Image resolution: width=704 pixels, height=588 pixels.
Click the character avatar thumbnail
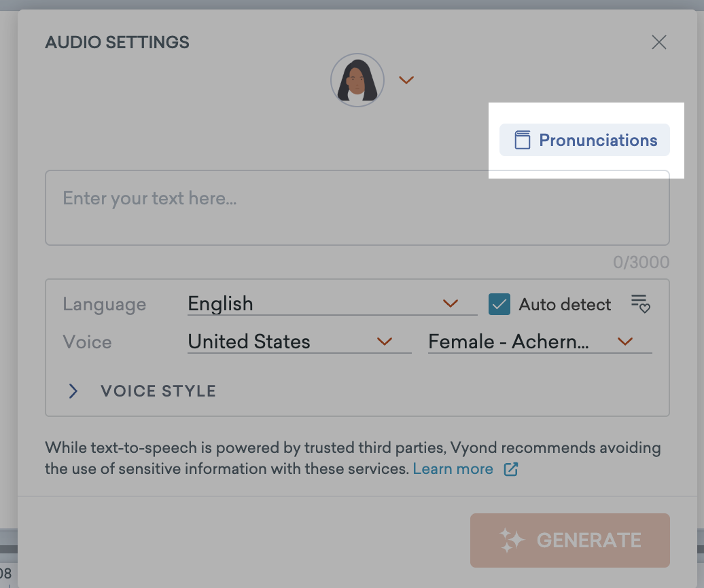pyautogui.click(x=357, y=80)
